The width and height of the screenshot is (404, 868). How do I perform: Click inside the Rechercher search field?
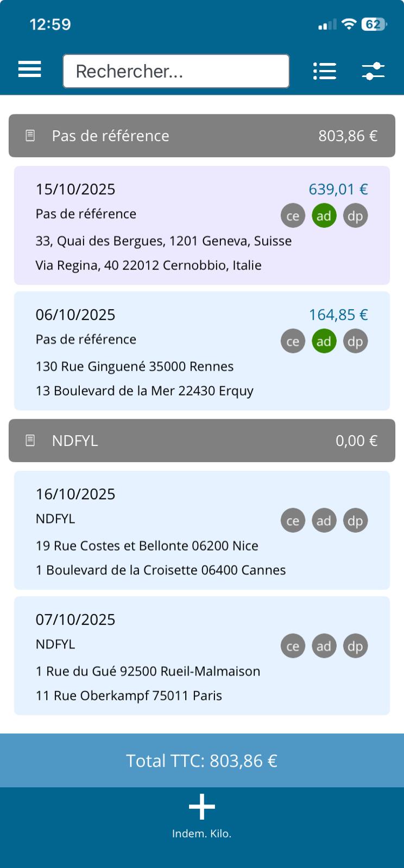tap(176, 71)
